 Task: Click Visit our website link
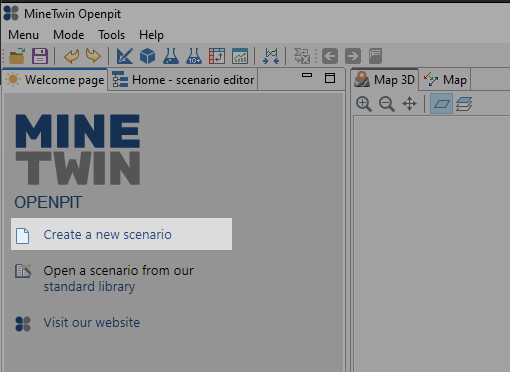(x=92, y=323)
